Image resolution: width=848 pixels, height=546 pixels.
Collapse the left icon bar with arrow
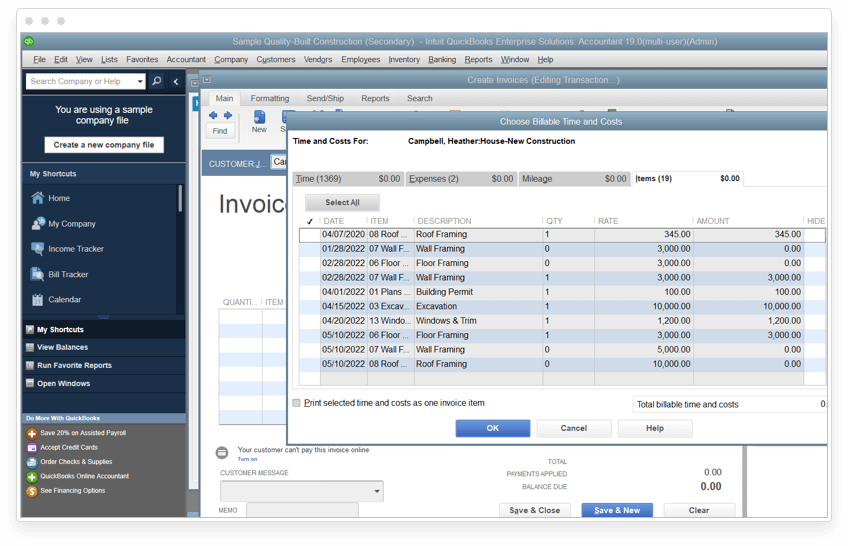(176, 81)
